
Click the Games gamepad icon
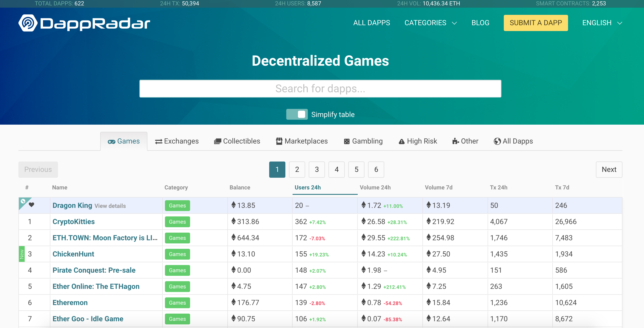111,142
